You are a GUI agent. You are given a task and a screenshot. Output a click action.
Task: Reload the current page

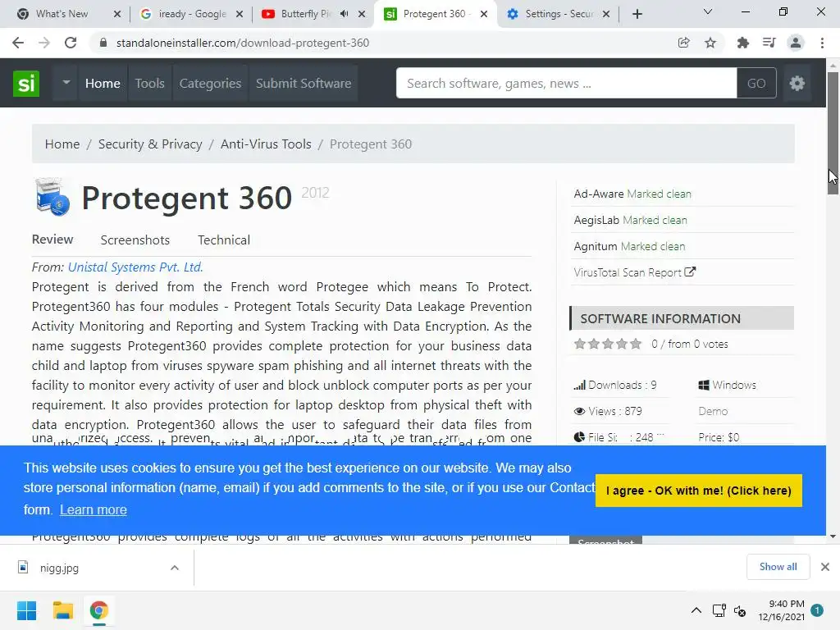click(x=71, y=43)
